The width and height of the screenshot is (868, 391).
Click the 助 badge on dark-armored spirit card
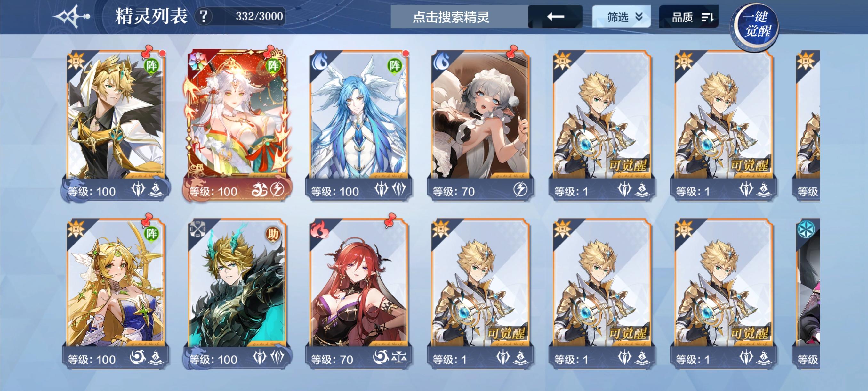pos(273,234)
